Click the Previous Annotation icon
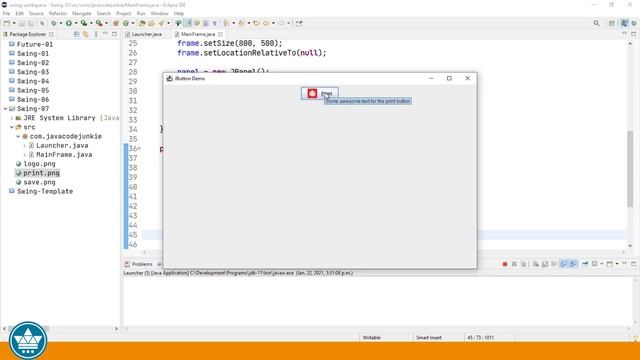The height and width of the screenshot is (360, 640). (x=241, y=23)
